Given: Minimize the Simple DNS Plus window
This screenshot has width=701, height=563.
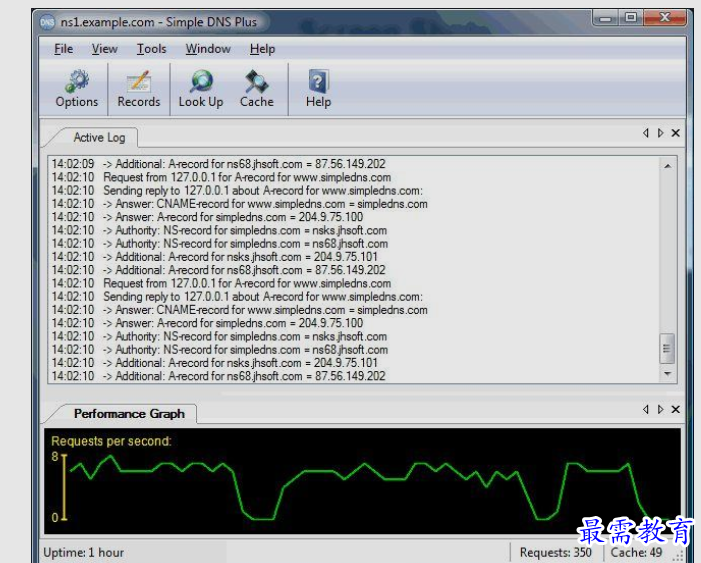Looking at the screenshot, I should pyautogui.click(x=606, y=18).
